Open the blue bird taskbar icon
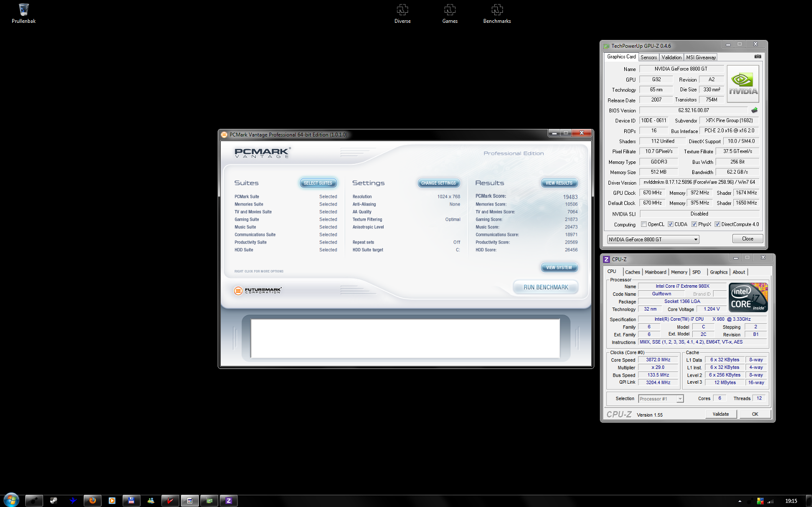 pyautogui.click(x=73, y=500)
